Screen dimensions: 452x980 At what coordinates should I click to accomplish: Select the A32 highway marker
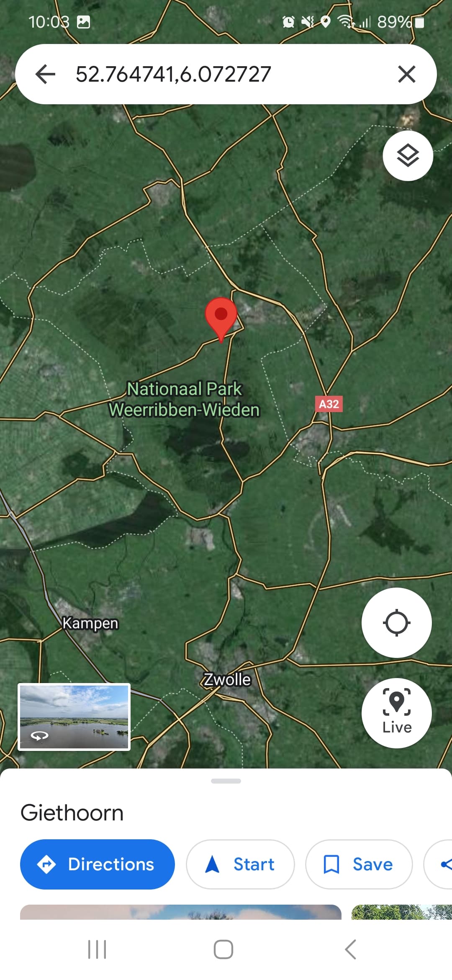click(329, 404)
